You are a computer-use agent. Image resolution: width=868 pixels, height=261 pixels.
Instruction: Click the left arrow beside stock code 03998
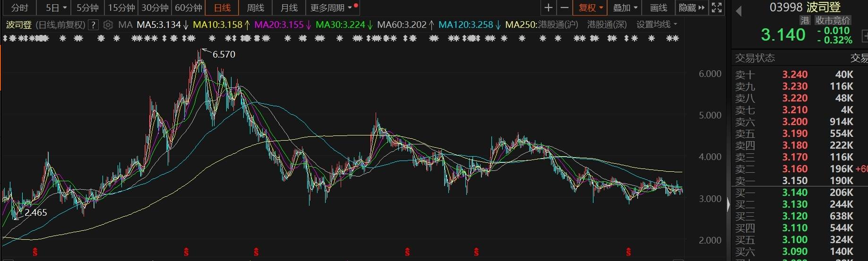click(739, 10)
